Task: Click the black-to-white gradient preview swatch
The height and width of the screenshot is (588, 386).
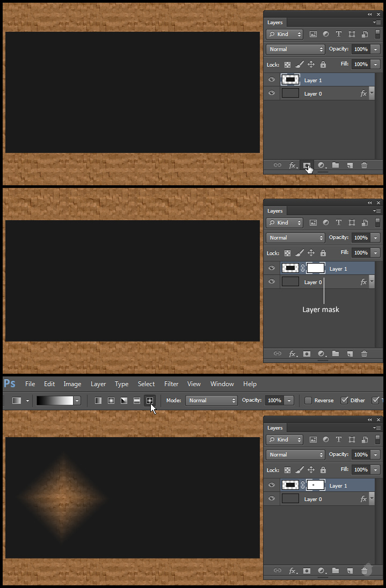Action: [54, 401]
